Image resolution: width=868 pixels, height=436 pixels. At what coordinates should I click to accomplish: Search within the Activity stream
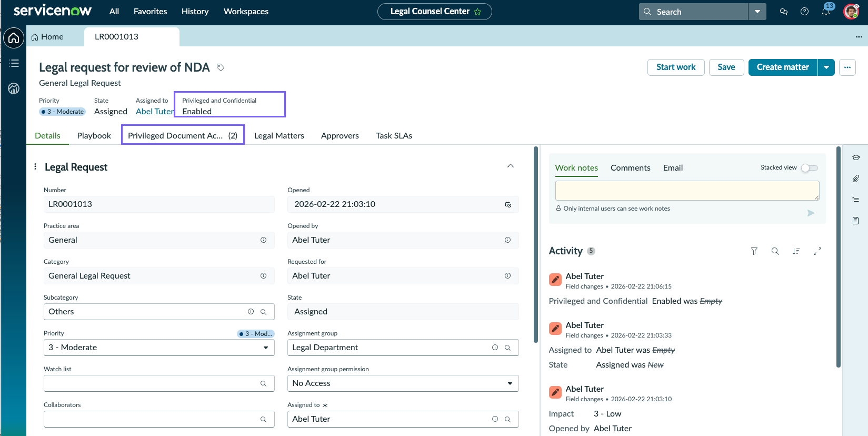775,251
